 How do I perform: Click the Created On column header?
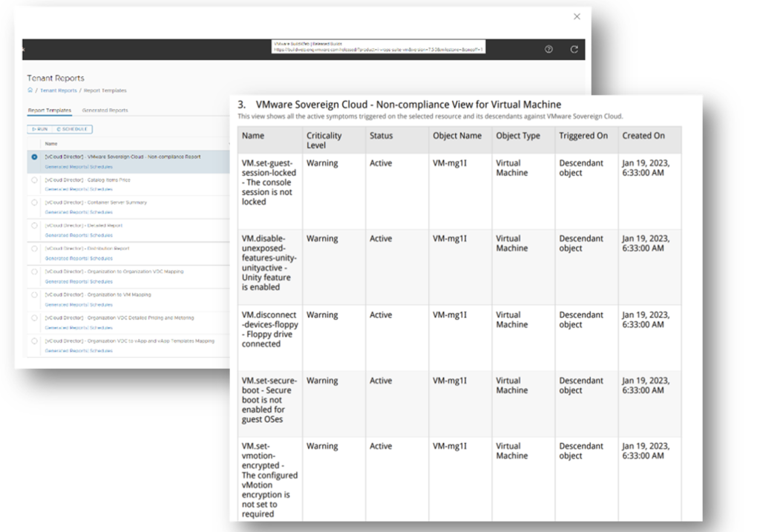pos(643,136)
